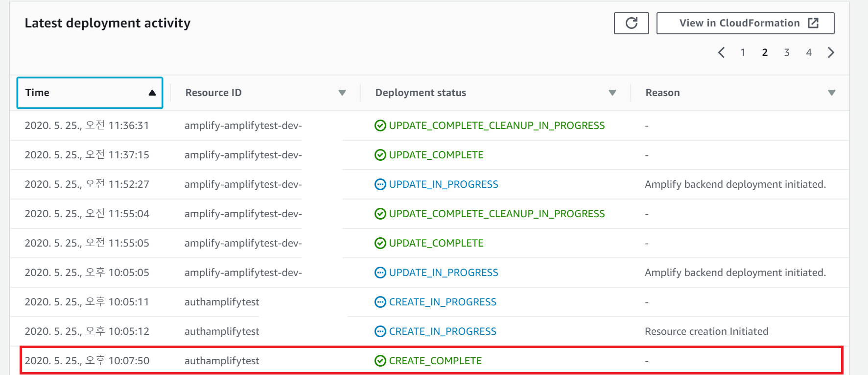
Task: Click the 11:36:31 UPDATE_COMPLETE_CLEANUP_IN_PROGRESS check icon
Action: pos(380,125)
